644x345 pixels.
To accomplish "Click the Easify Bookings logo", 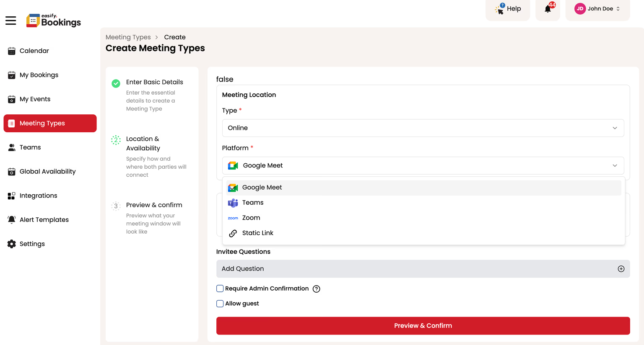I will 54,20.
